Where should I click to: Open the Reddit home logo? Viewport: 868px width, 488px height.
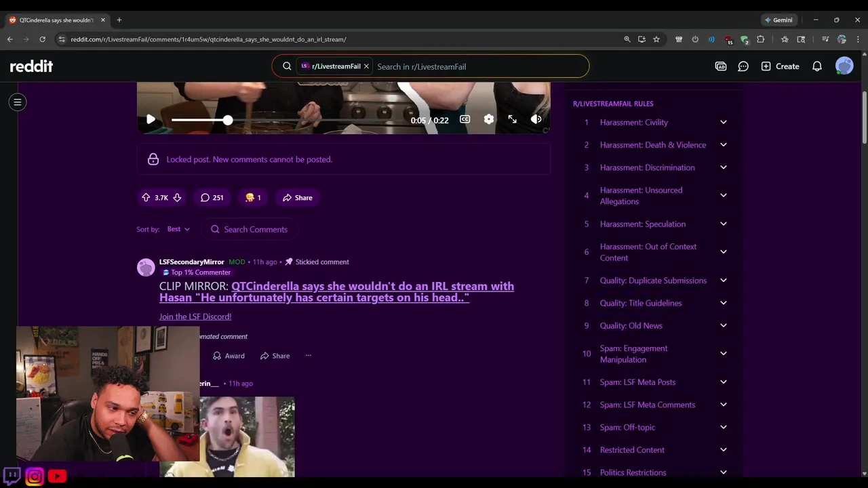point(31,66)
